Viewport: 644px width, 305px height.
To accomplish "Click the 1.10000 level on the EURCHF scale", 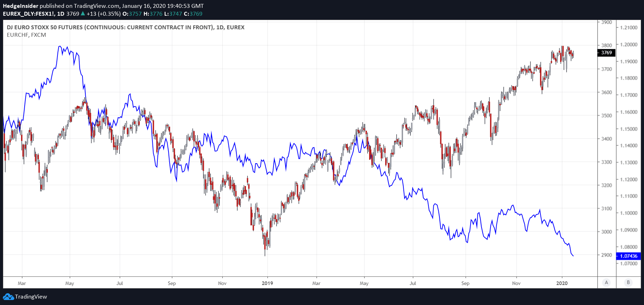I will click(x=629, y=213).
